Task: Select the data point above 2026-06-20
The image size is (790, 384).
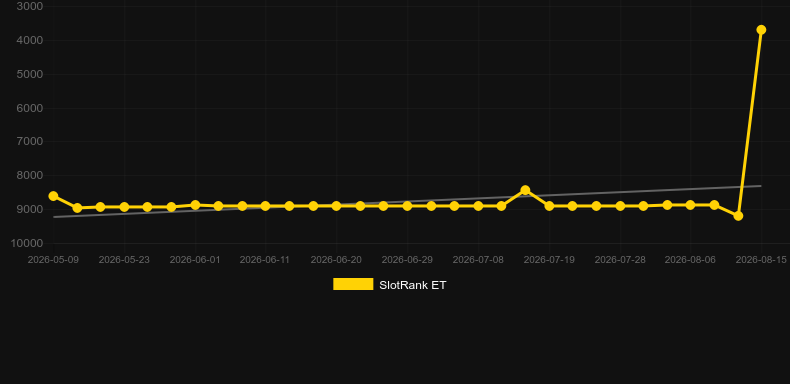Action: [x=336, y=206]
